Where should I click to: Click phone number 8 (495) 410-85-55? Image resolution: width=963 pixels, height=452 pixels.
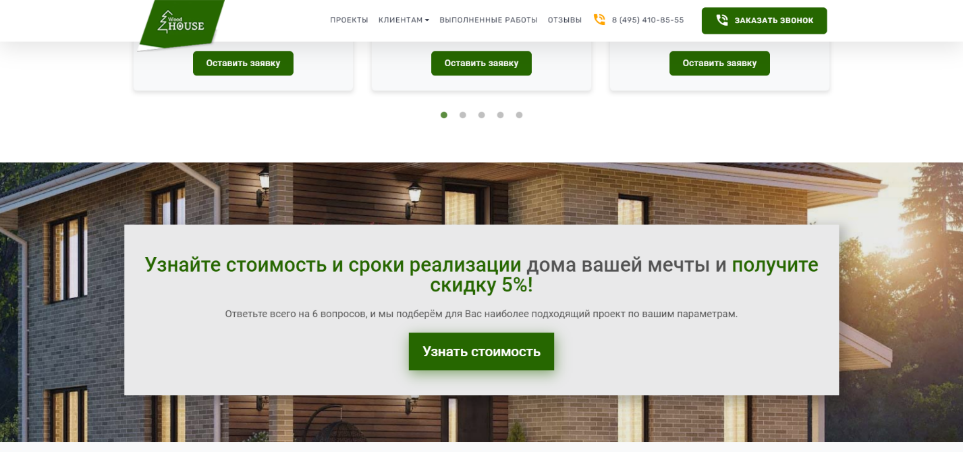(647, 20)
